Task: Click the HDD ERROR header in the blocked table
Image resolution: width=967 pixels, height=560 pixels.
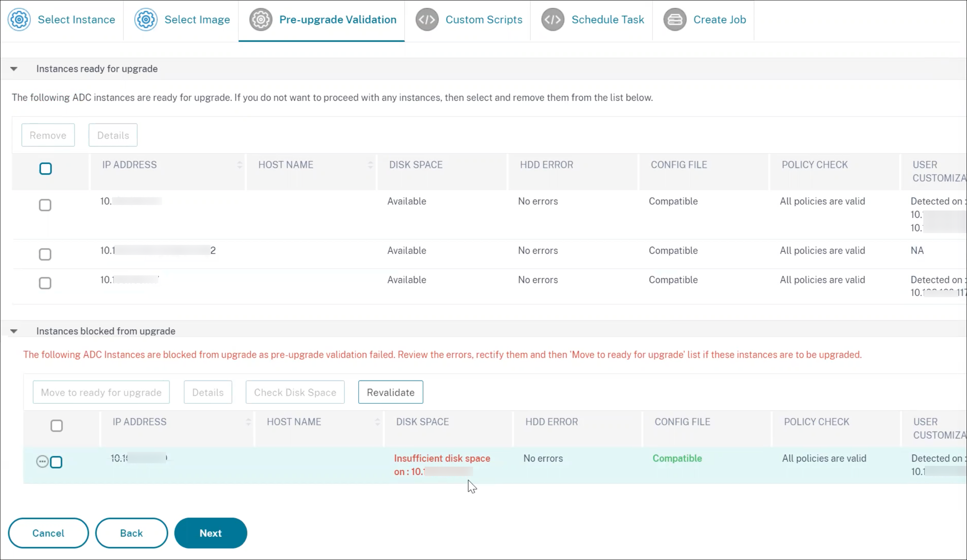Action: pyautogui.click(x=551, y=422)
